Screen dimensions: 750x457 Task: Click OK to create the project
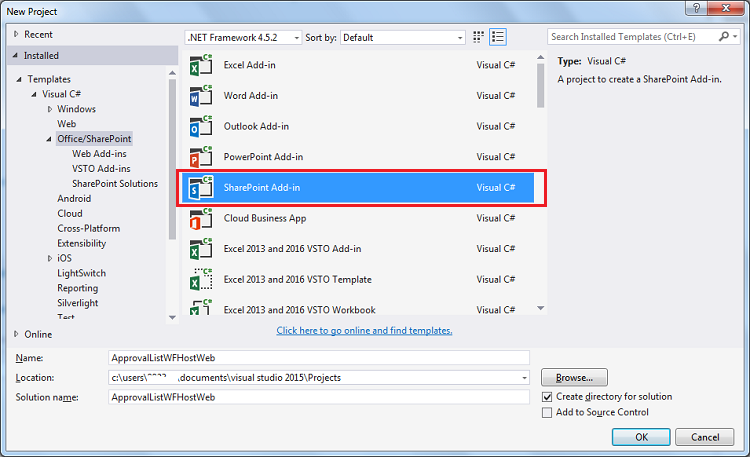click(x=641, y=437)
